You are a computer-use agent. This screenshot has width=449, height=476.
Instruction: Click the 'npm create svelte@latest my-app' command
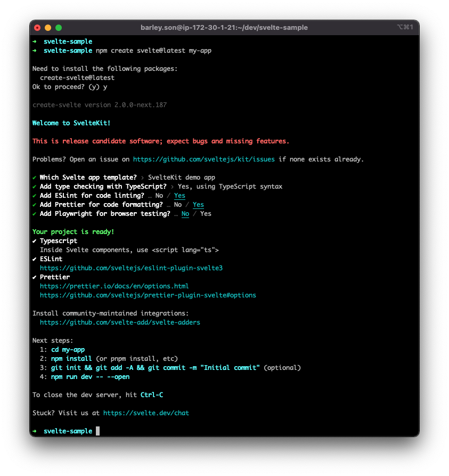pos(153,51)
